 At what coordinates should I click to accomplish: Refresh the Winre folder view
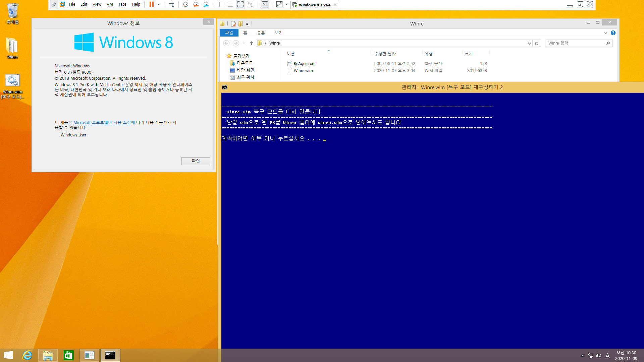coord(537,43)
